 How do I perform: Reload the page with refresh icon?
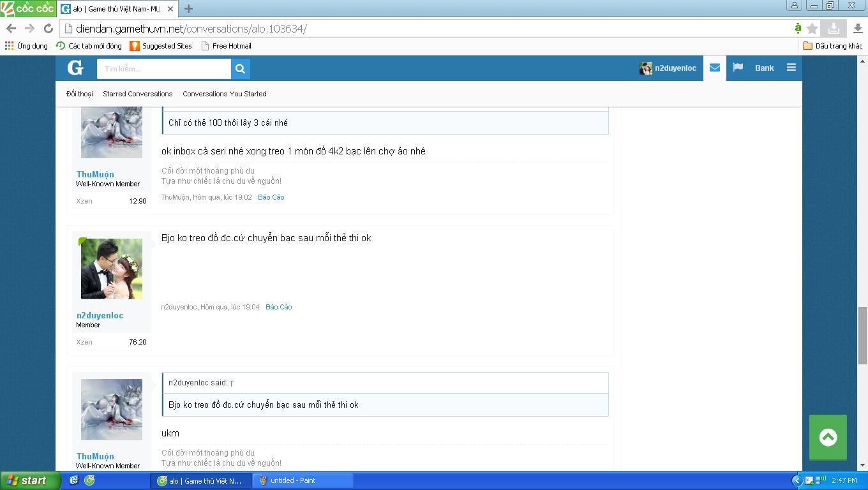click(48, 29)
